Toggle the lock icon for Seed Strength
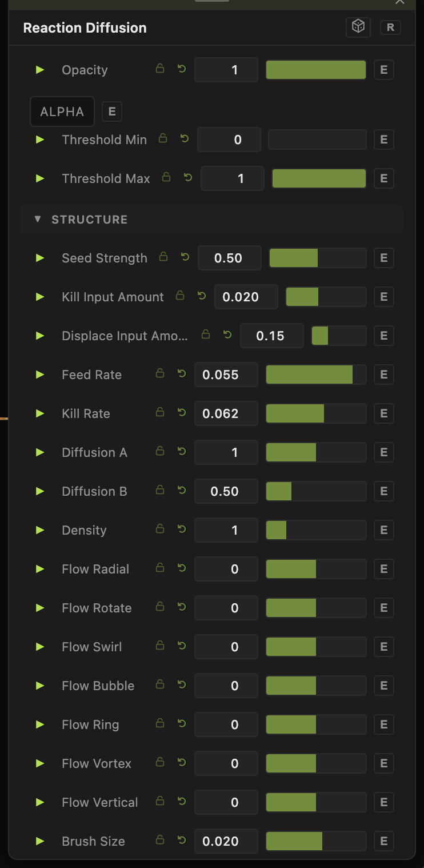This screenshot has height=868, width=424. click(x=163, y=257)
